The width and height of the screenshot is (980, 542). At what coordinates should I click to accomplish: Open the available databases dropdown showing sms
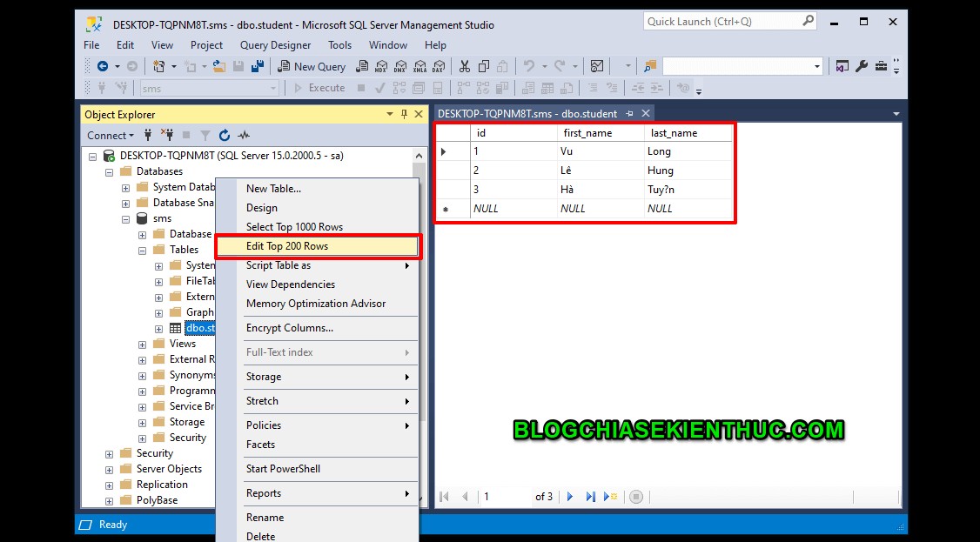click(272, 87)
